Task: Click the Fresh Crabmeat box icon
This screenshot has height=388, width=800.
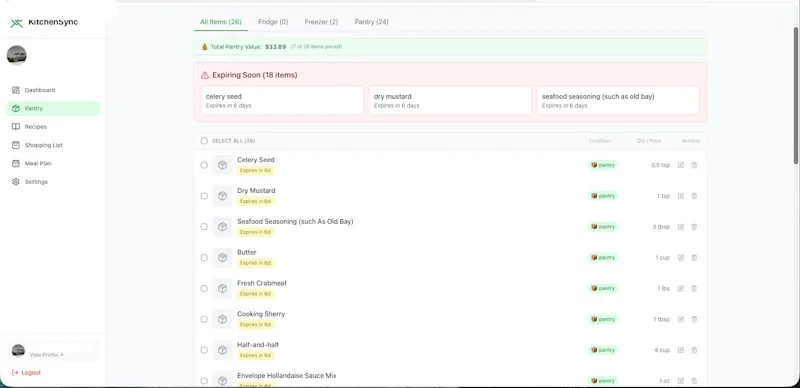Action: 222,288
